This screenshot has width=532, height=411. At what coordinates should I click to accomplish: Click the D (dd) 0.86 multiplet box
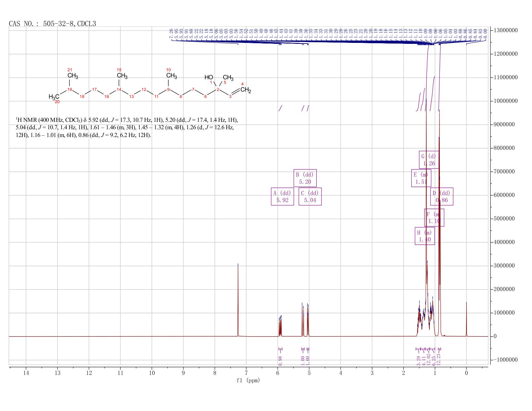coord(442,196)
